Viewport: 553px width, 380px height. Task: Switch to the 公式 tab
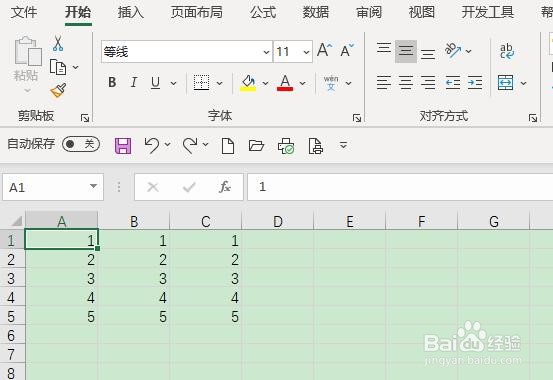tap(263, 13)
